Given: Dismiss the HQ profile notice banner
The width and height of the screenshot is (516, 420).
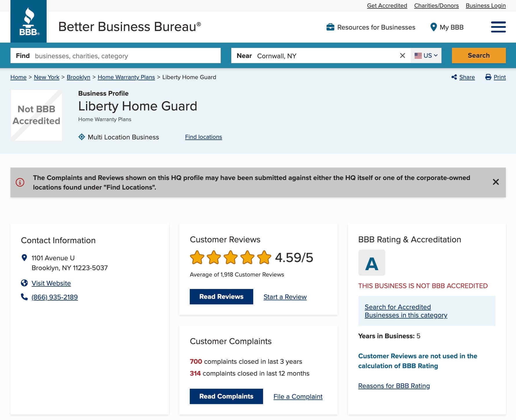Looking at the screenshot, I should click(x=496, y=182).
